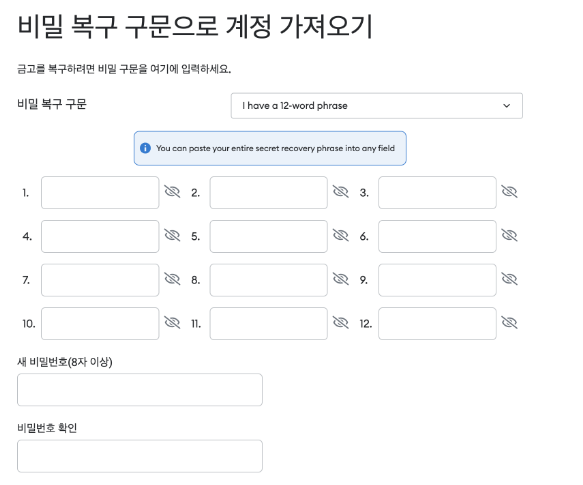
Task: Select recovery word field 6
Action: 437,237
